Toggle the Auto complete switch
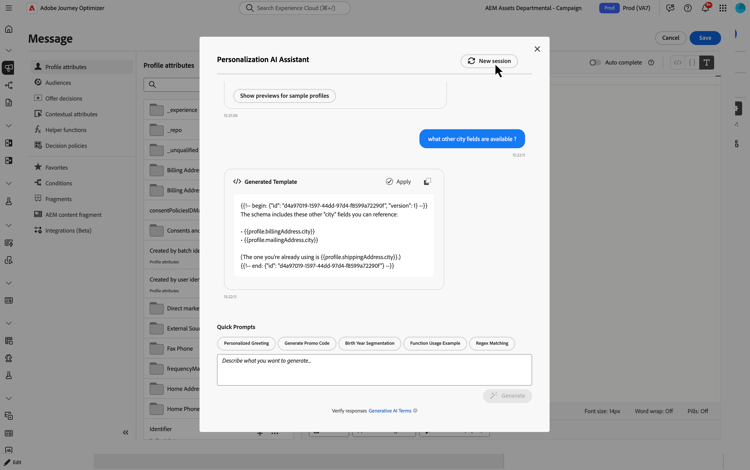Viewport: 750px width, 470px height. coord(594,63)
